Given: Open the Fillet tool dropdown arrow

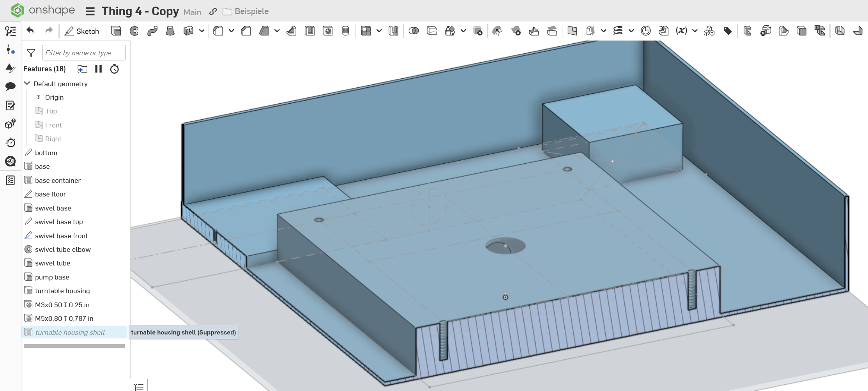Looking at the screenshot, I should pos(232,31).
